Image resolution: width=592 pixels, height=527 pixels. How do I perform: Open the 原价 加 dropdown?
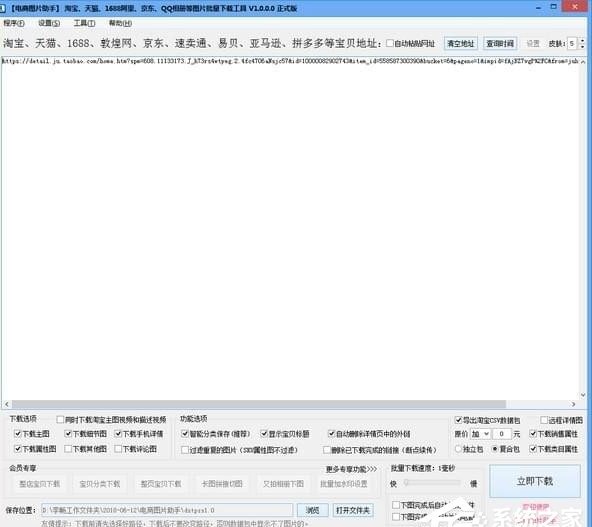click(x=480, y=434)
